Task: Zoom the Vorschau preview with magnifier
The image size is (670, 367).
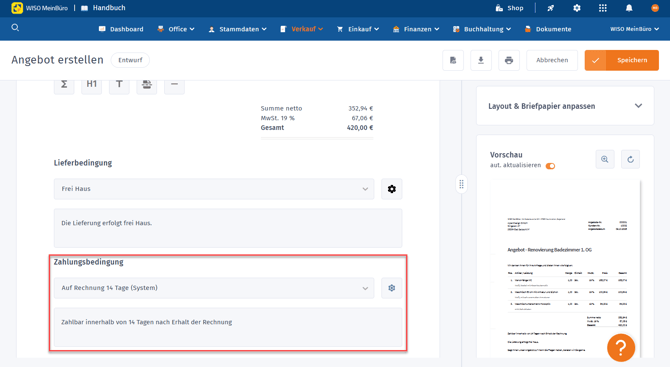Action: point(605,159)
